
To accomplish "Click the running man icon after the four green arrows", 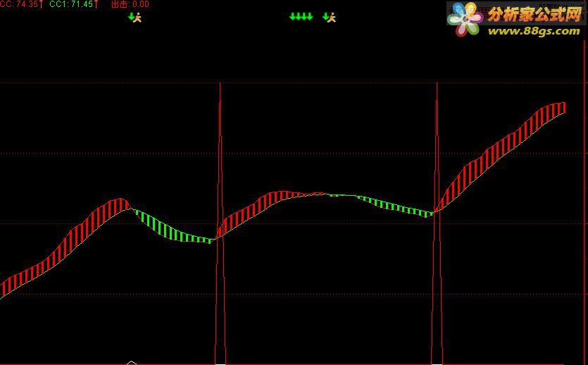I will 332,17.
